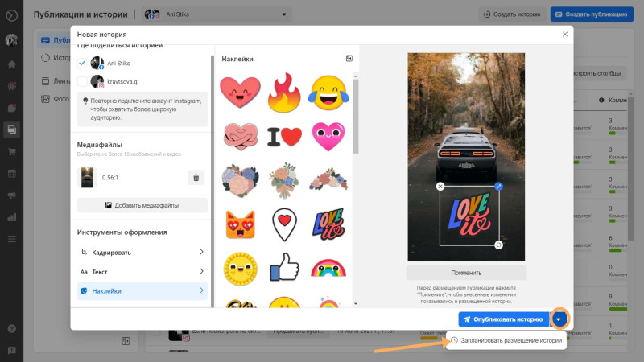Open the hamburger menu icon in sidebar
This screenshot has height=362, width=644.
(x=12, y=239)
